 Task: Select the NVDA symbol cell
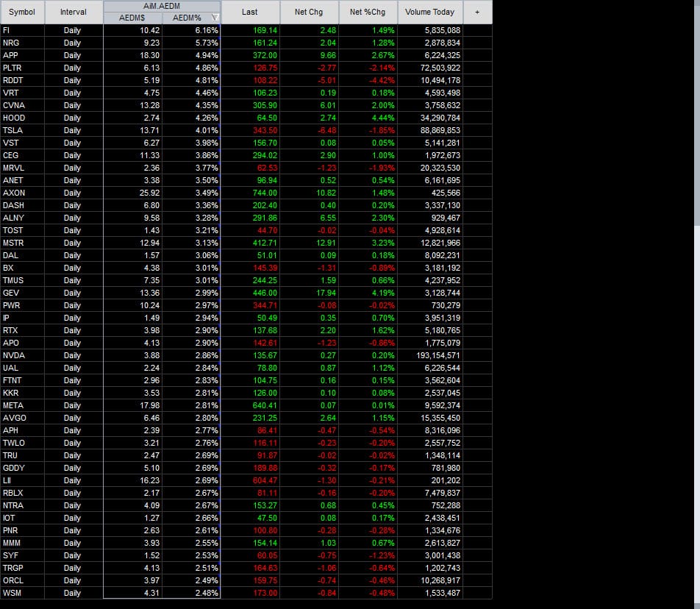(22, 355)
